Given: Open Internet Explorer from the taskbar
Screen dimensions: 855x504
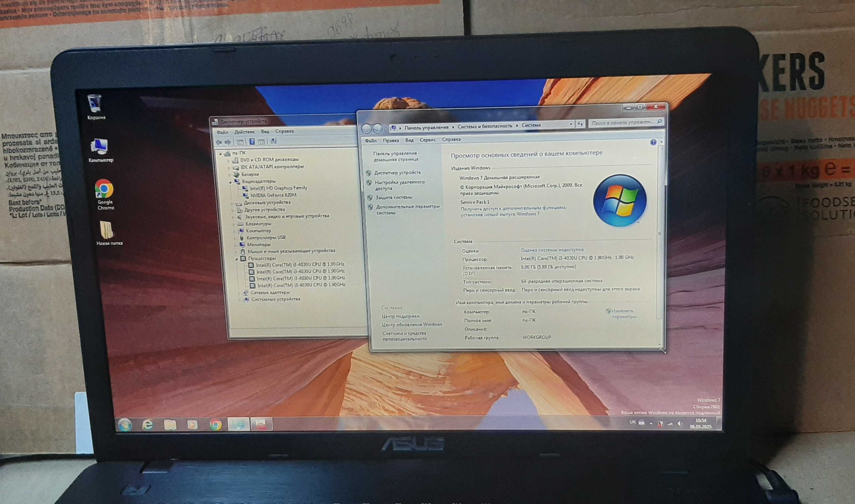Looking at the screenshot, I should (x=147, y=425).
